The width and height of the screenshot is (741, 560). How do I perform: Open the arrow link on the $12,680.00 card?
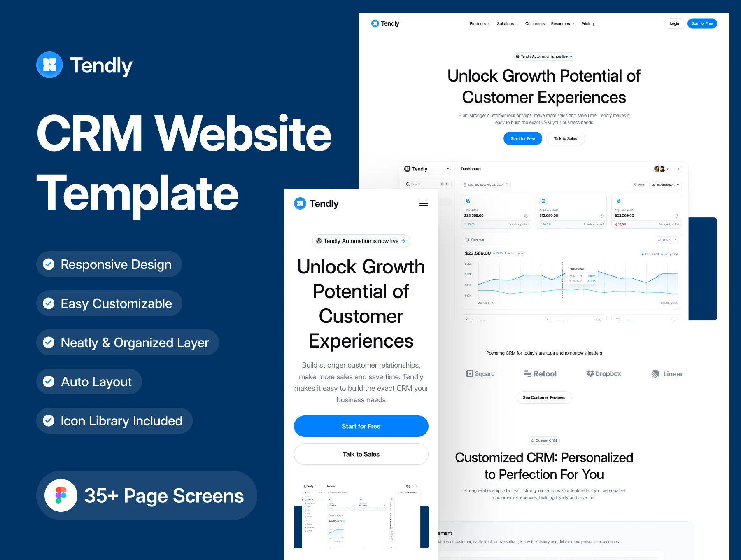pos(601,216)
